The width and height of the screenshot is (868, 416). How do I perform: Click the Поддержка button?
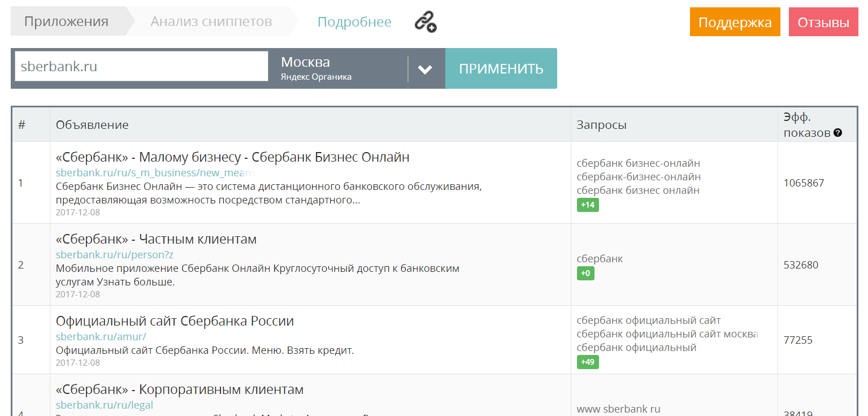(735, 22)
